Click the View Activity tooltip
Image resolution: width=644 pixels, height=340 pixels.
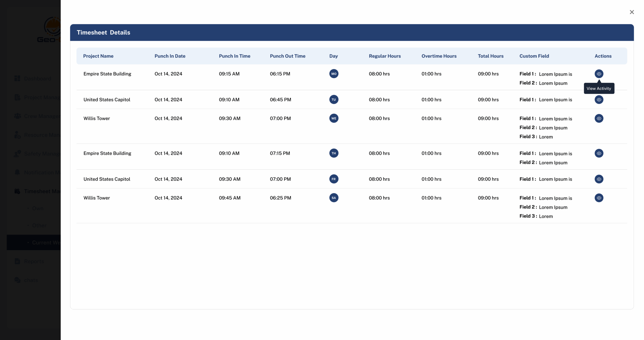point(599,88)
